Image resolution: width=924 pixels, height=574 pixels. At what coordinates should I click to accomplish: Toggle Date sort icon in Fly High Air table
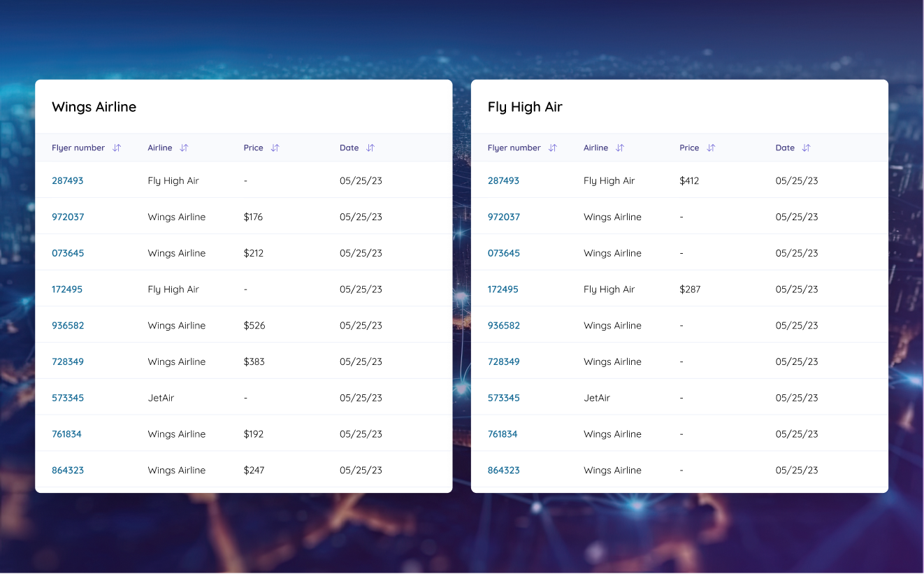point(807,148)
